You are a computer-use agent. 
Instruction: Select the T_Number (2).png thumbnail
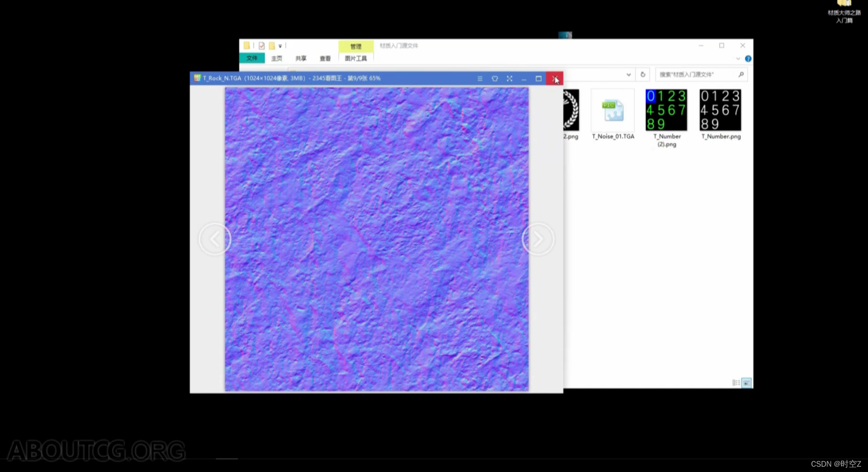(x=666, y=111)
